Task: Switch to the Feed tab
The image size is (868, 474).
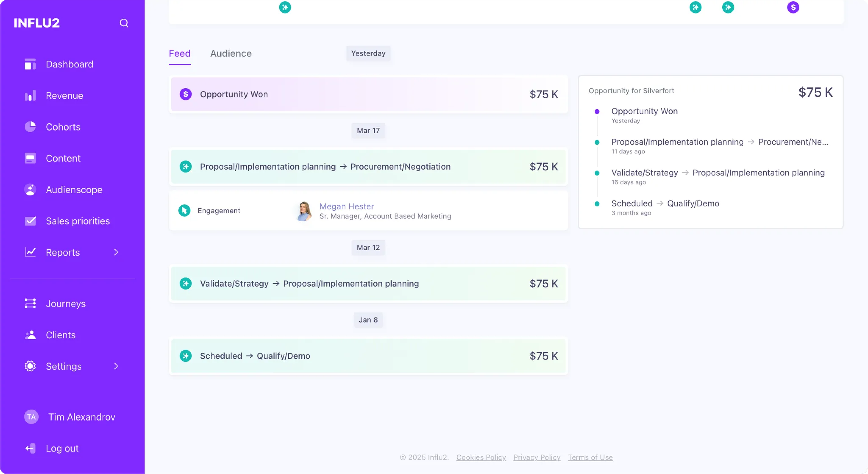Action: tap(180, 53)
